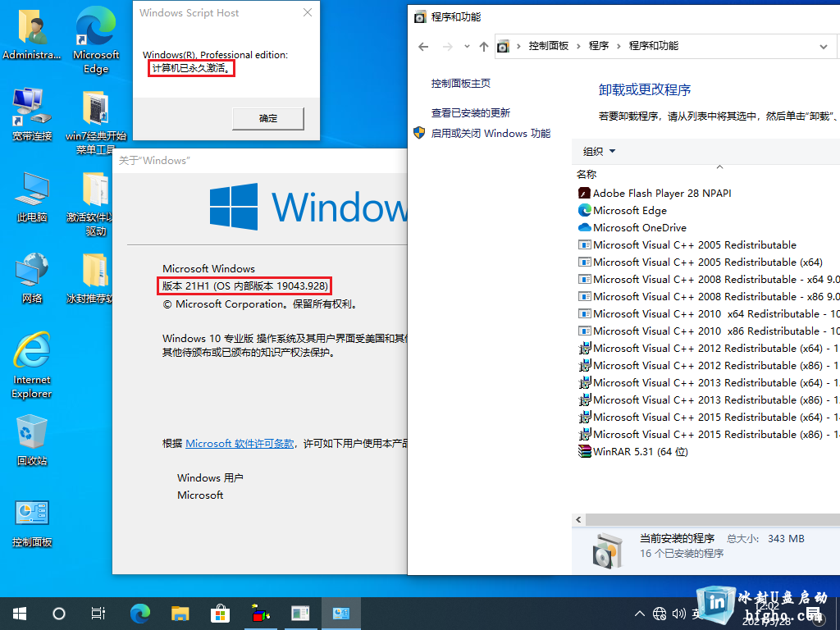Select Visual C++ 2015 Redistributable (x64)
This screenshot has height=630, width=840.
point(709,417)
